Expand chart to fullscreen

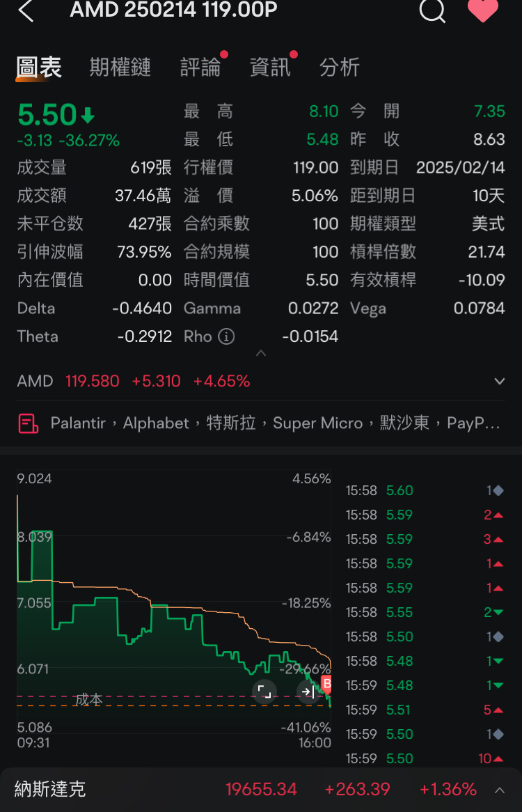tap(264, 691)
